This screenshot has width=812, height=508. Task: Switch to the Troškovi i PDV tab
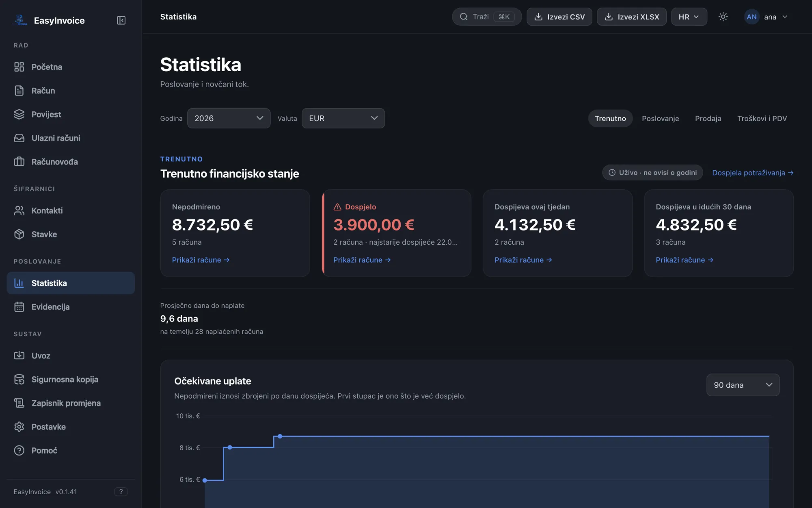click(x=762, y=118)
